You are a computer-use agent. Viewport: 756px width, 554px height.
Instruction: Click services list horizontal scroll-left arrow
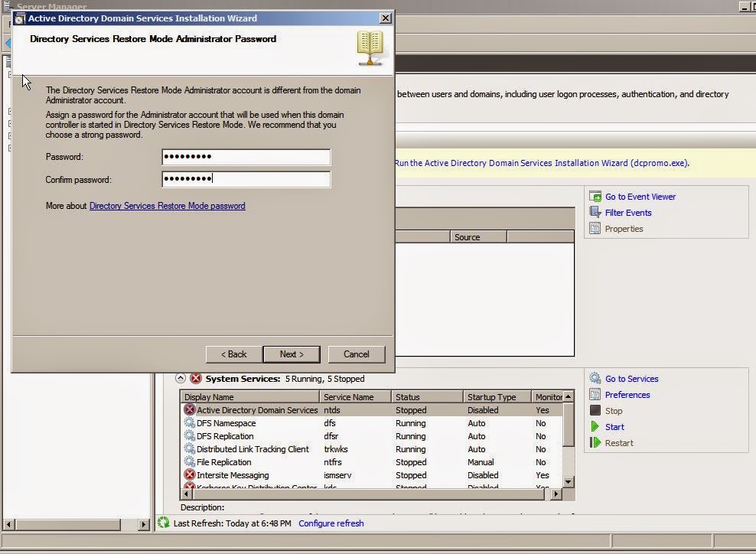186,494
